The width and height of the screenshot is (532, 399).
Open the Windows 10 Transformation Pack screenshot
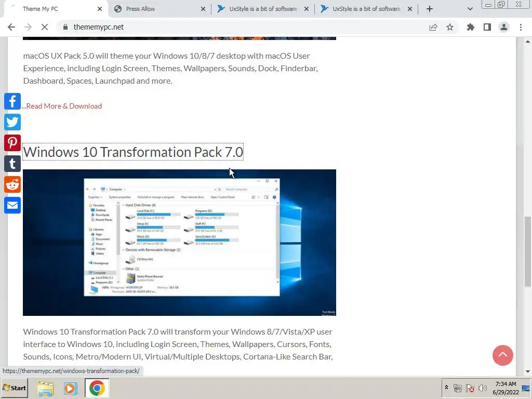[179, 243]
